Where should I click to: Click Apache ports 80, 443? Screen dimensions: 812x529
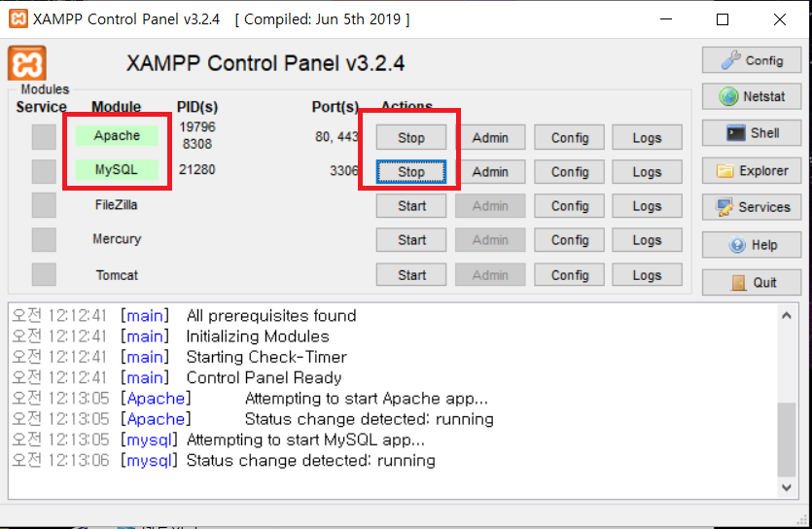(336, 137)
